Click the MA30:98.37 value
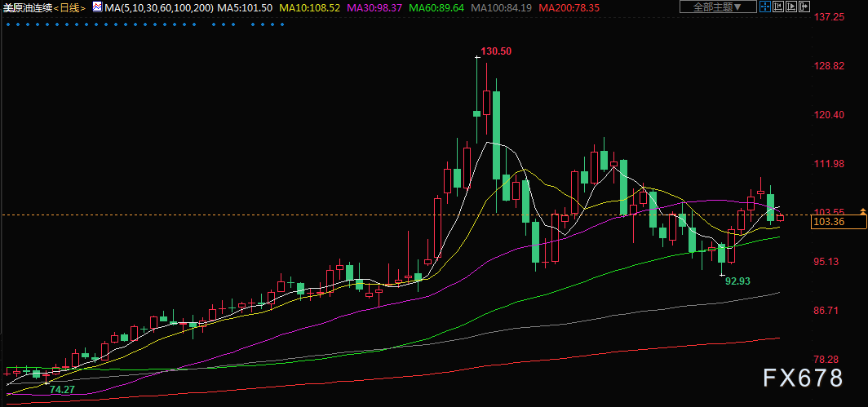Image resolution: width=868 pixels, height=407 pixels. pos(374,8)
